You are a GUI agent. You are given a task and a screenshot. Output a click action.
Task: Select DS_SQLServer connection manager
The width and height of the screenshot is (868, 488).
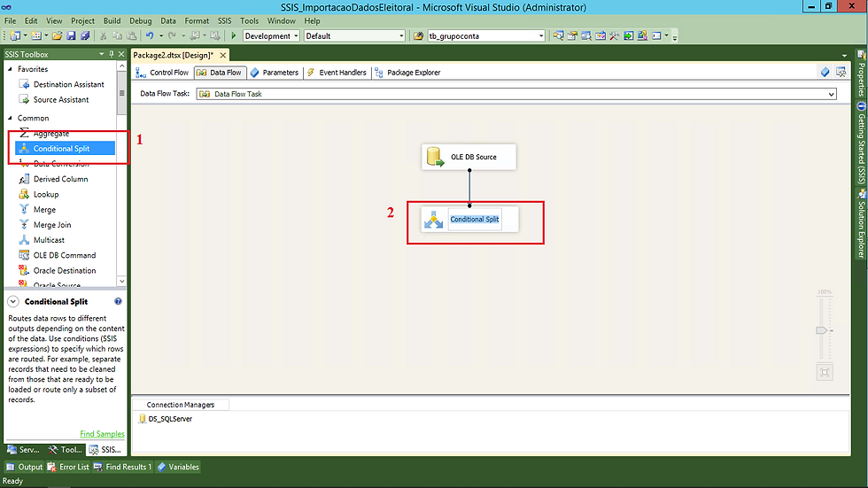tap(165, 419)
